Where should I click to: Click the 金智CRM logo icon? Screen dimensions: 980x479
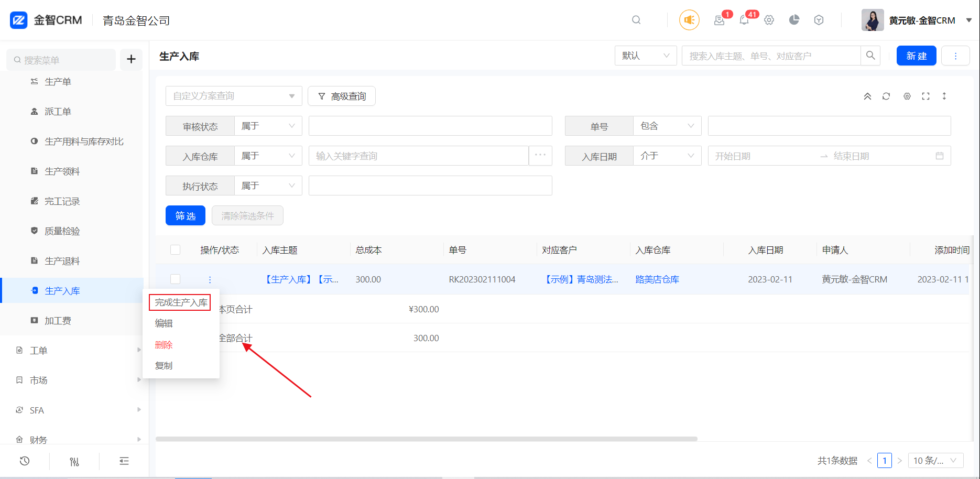point(19,20)
